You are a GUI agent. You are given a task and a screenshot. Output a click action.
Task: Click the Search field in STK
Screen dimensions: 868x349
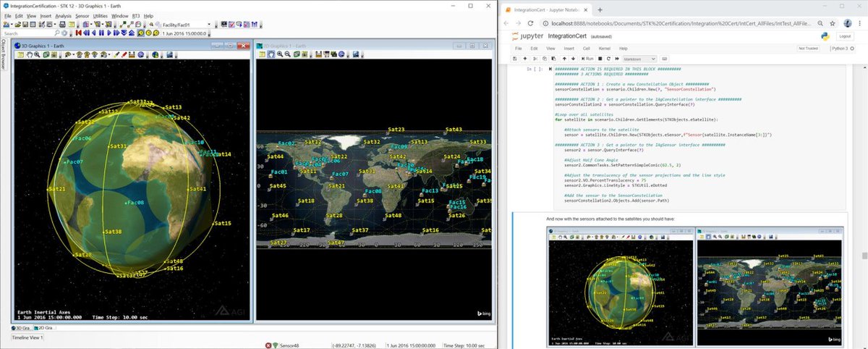(27, 33)
